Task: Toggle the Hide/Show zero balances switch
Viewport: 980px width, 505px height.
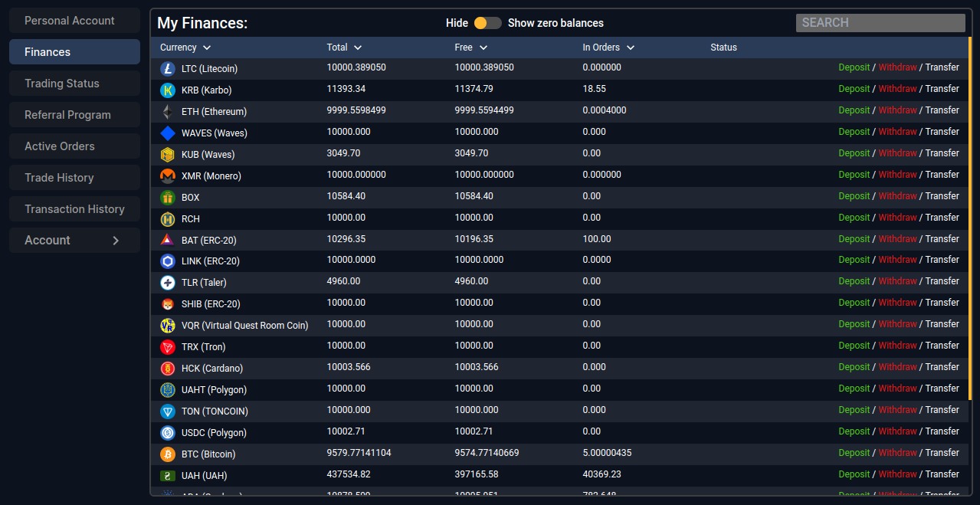Action: point(487,23)
